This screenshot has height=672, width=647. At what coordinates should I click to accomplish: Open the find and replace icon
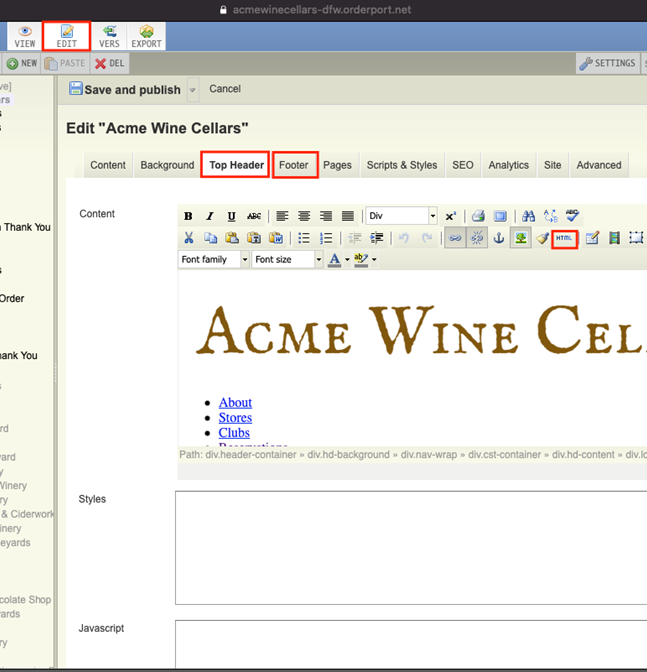pyautogui.click(x=551, y=216)
